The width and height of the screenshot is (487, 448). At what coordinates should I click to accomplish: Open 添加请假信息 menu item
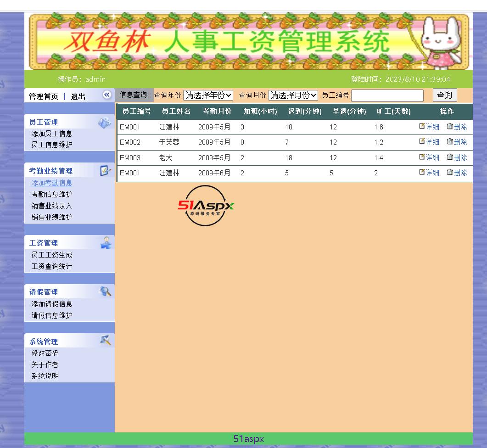coord(52,304)
